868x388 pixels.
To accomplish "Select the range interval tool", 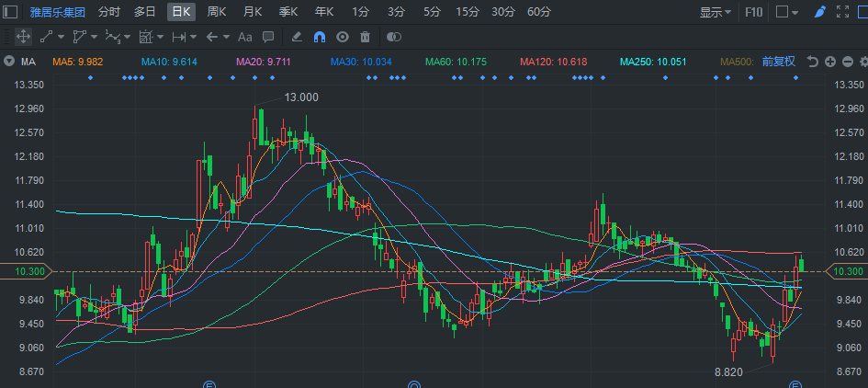I will [x=179, y=37].
